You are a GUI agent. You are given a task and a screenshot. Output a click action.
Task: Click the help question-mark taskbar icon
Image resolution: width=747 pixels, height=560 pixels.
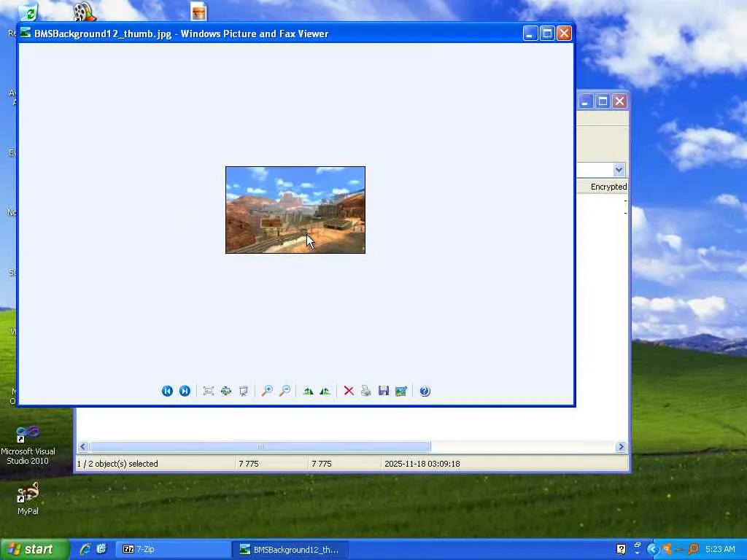[x=621, y=549]
